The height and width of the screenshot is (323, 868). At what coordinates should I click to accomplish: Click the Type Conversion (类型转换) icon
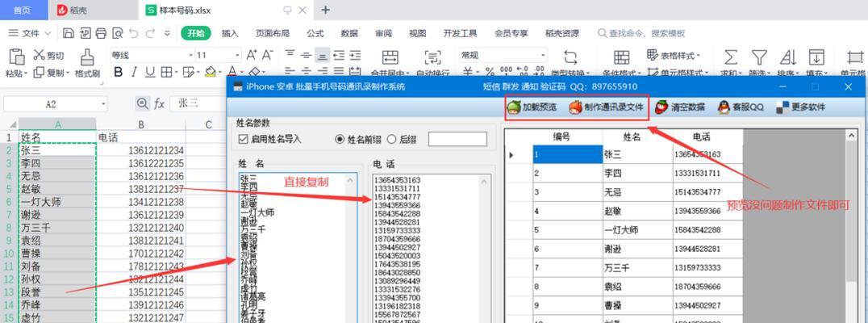[570, 57]
